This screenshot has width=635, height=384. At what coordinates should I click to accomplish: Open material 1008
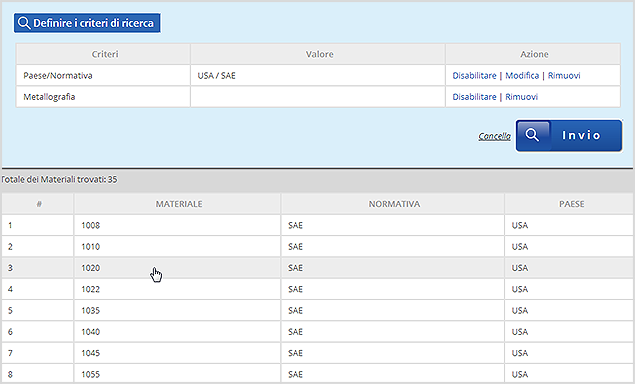coord(90,225)
